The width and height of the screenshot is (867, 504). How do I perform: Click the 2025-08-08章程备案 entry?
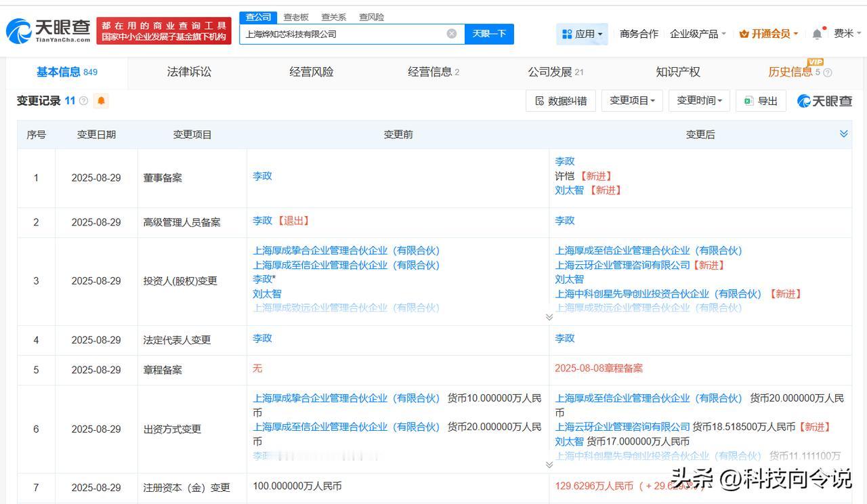pos(599,369)
